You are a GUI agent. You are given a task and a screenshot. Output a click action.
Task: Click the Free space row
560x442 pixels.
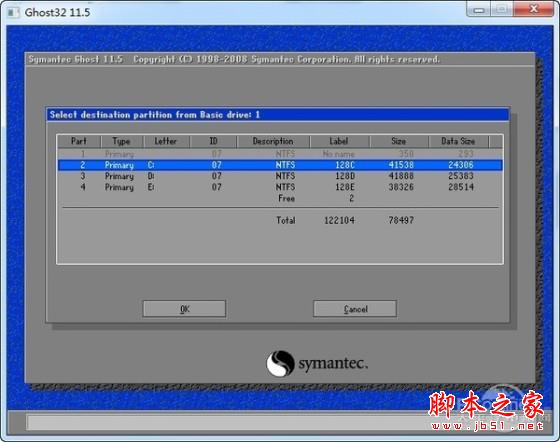[x=280, y=198]
